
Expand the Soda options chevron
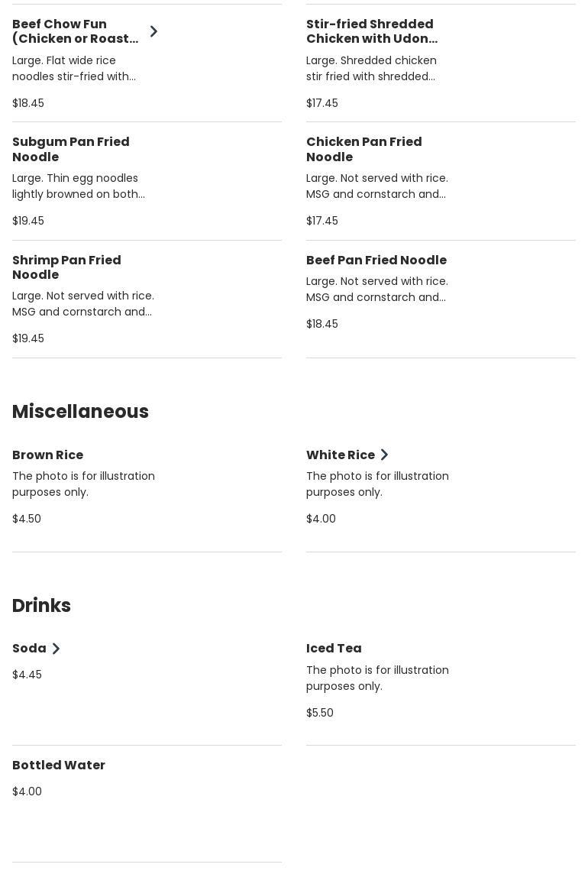[x=56, y=649]
